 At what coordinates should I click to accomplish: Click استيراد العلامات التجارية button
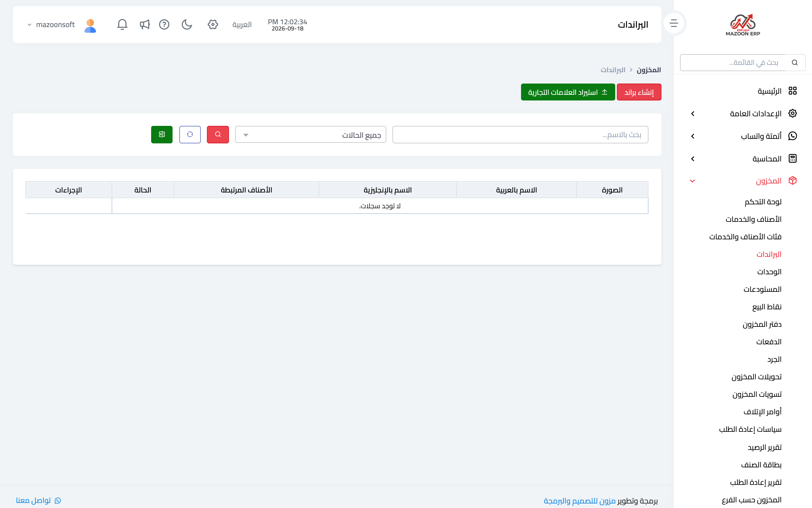[568, 92]
